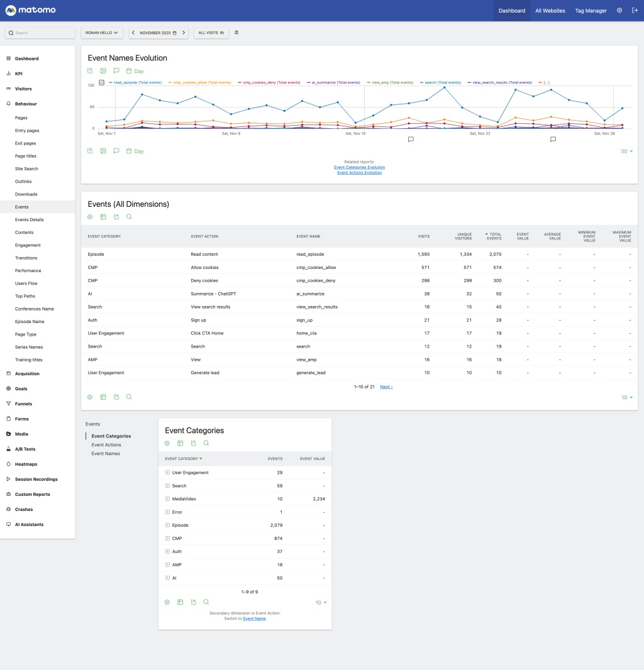644x670 pixels.
Task: Click the sign out icon in header
Action: pyautogui.click(x=635, y=11)
